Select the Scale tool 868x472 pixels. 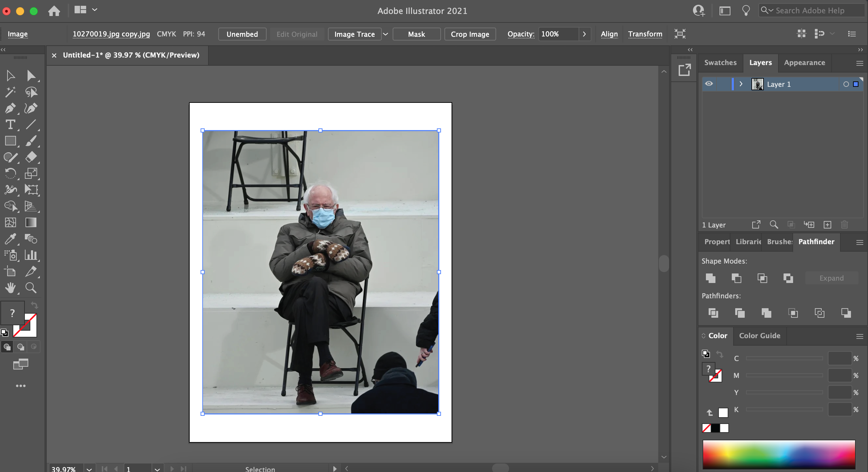pos(31,174)
